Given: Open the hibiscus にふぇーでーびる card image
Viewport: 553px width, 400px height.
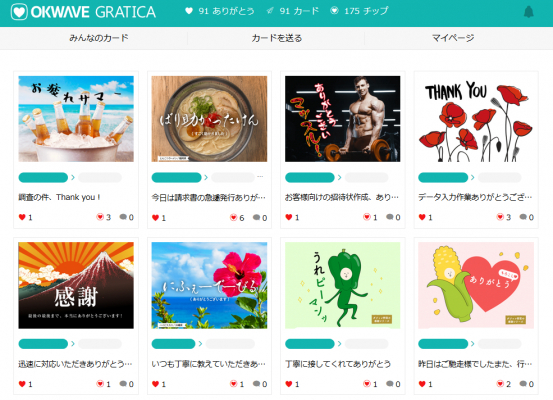Looking at the screenshot, I should (209, 285).
